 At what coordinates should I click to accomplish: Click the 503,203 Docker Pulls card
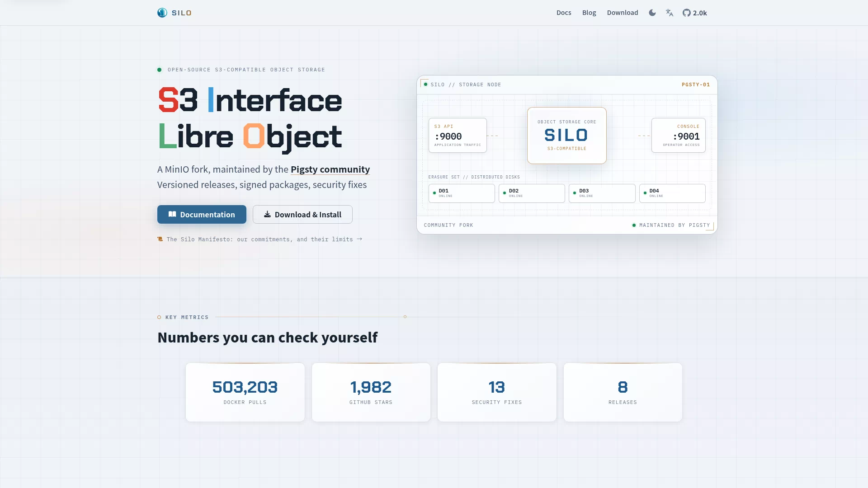(245, 392)
